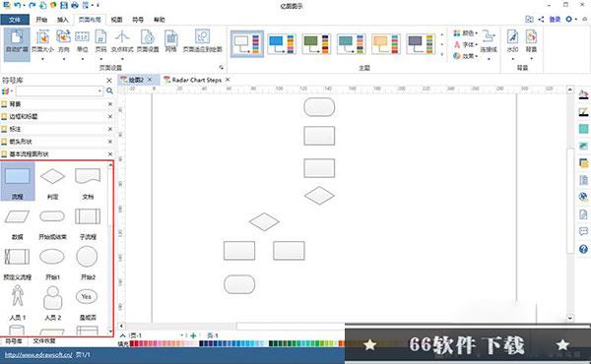
Task: Pick the 判定 diamond shape from the library
Action: click(52, 182)
